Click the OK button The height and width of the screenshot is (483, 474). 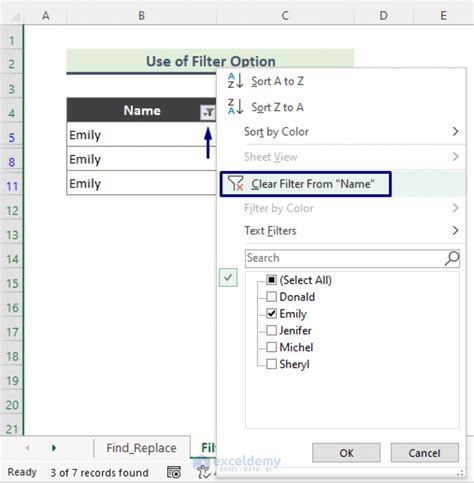pyautogui.click(x=346, y=453)
